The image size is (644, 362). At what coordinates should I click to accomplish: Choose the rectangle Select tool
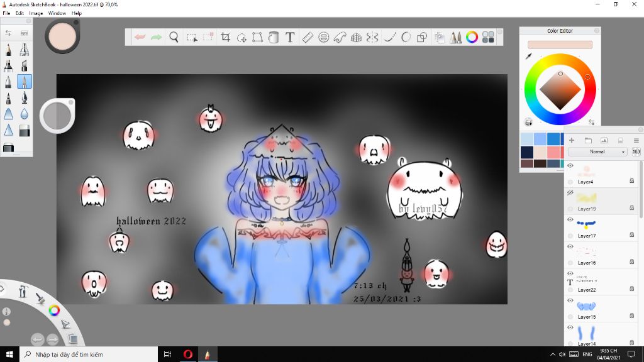(x=192, y=37)
